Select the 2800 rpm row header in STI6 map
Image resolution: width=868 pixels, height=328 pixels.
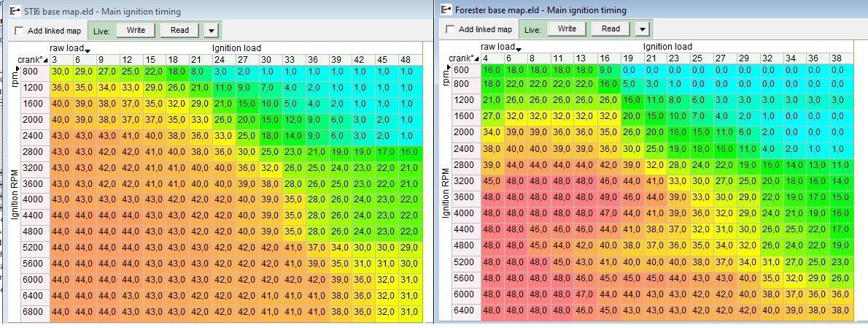36,151
